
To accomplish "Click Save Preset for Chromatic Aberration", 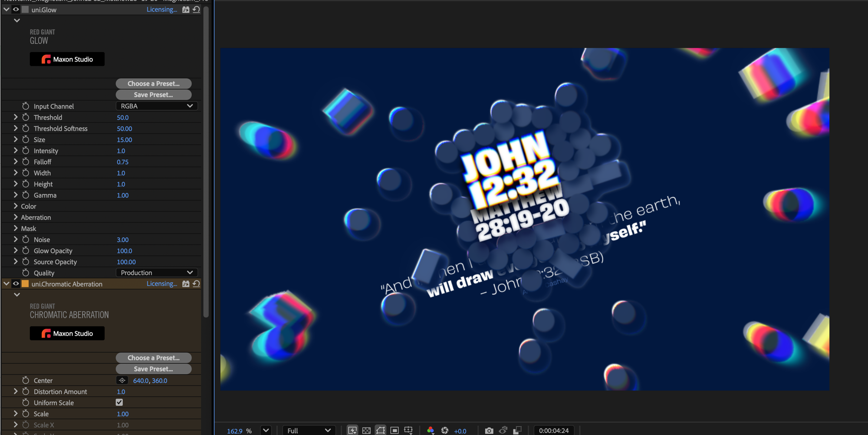I will pyautogui.click(x=154, y=369).
